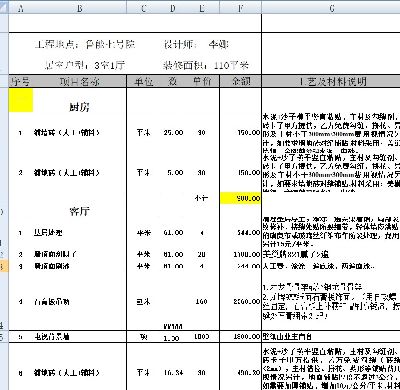Select column B header
This screenshot has width=400, height=390.
[x=80, y=7]
